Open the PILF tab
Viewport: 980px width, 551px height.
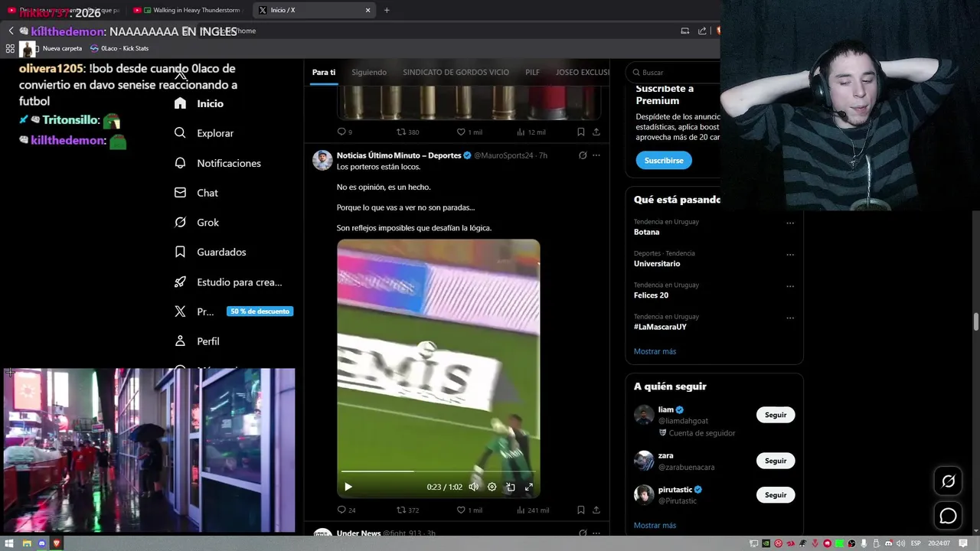click(x=532, y=72)
